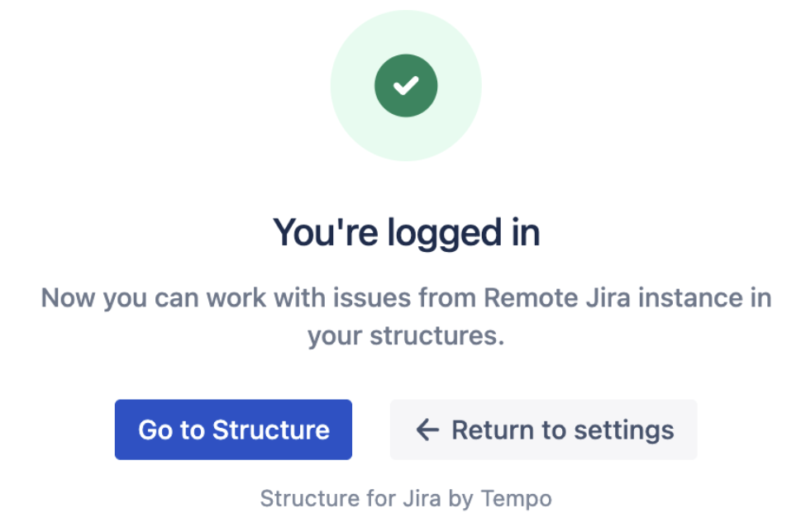Return to settings via gray button
801x532 pixels.
[x=544, y=430]
